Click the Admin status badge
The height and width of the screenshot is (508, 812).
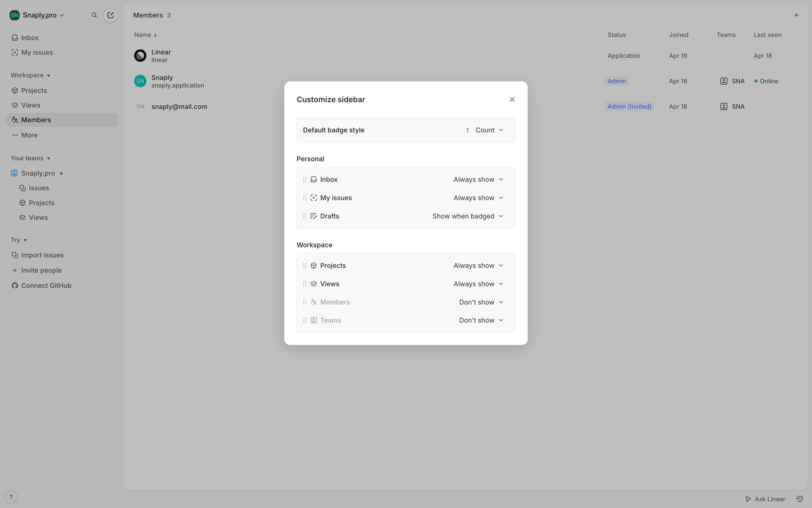tap(616, 81)
